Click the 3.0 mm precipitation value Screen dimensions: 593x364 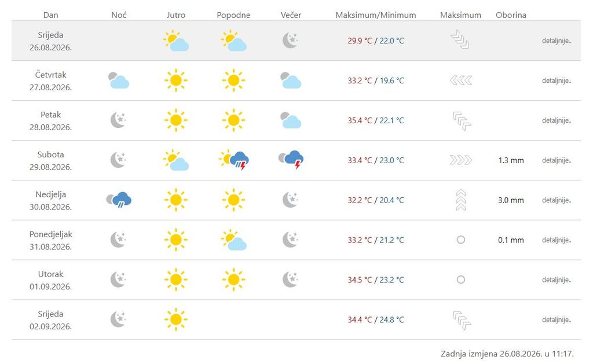[511, 200]
